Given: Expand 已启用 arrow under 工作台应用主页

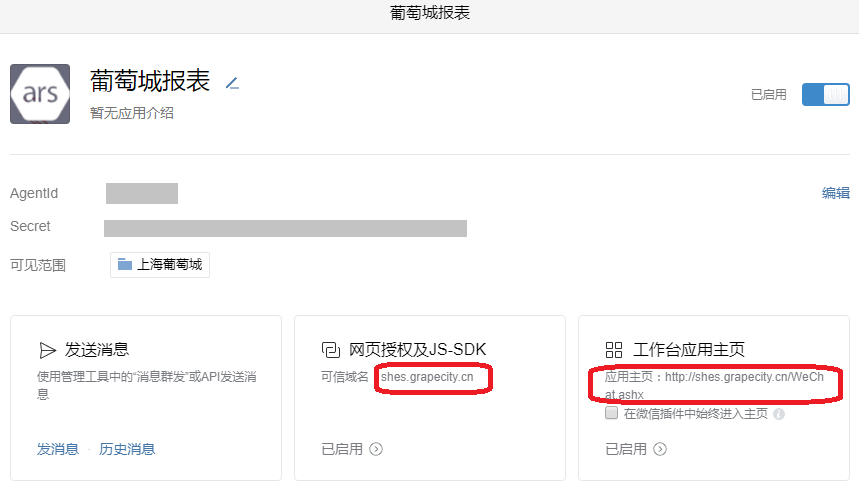Looking at the screenshot, I should [660, 449].
